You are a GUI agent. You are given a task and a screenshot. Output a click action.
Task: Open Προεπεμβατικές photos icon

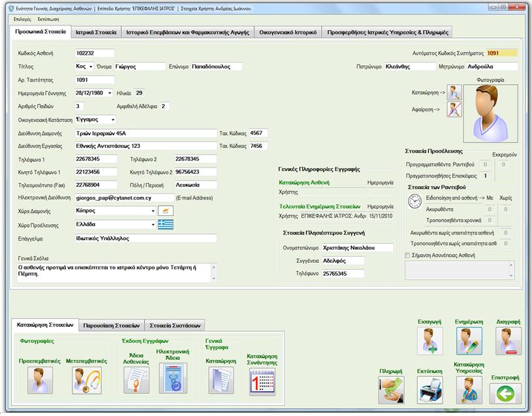click(39, 380)
